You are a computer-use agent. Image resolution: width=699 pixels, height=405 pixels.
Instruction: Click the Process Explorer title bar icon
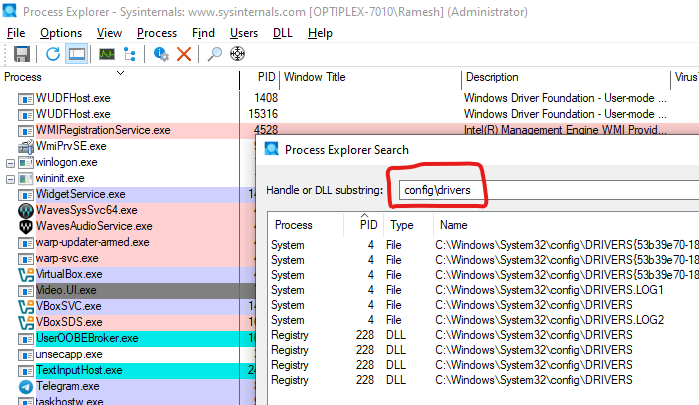(9, 11)
